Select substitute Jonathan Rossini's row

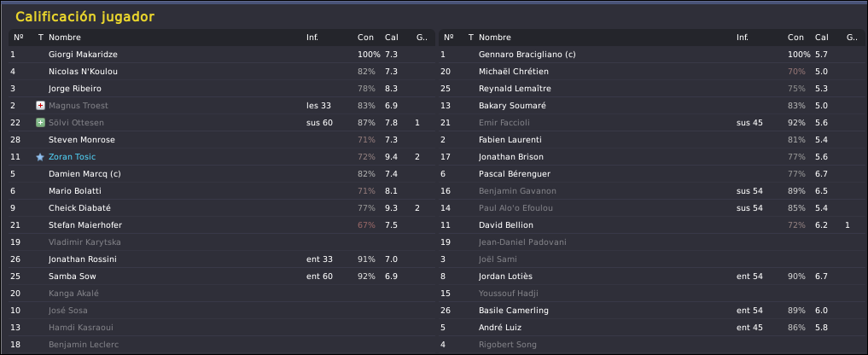click(221, 259)
